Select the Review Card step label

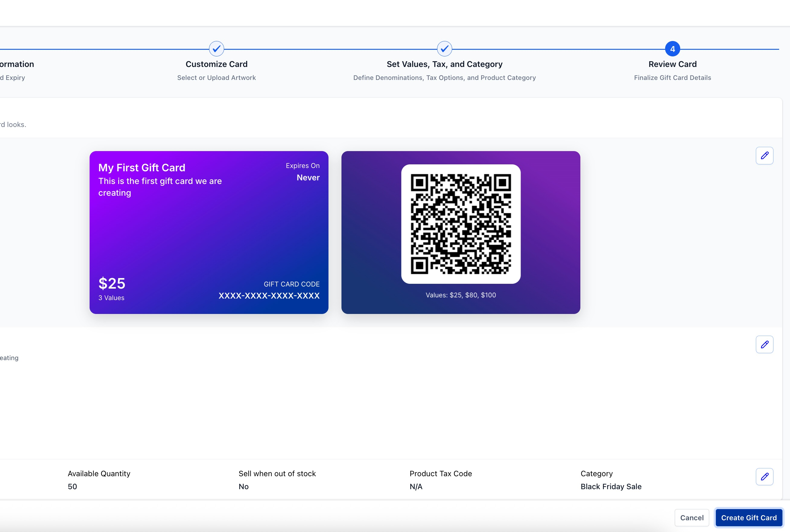672,64
